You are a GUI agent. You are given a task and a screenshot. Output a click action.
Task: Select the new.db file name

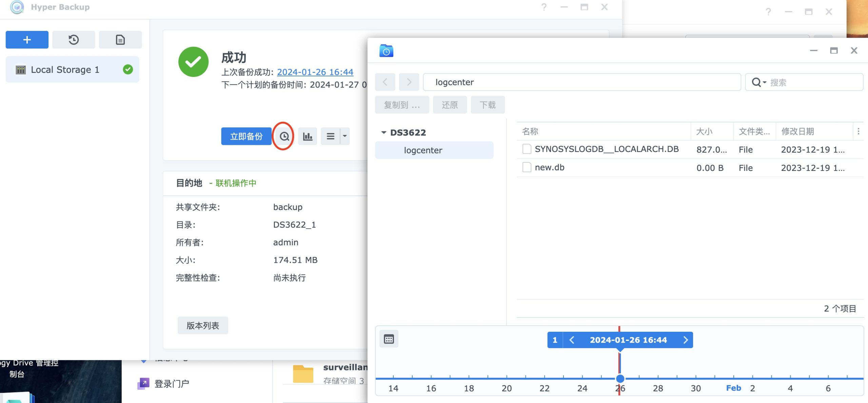click(x=550, y=167)
